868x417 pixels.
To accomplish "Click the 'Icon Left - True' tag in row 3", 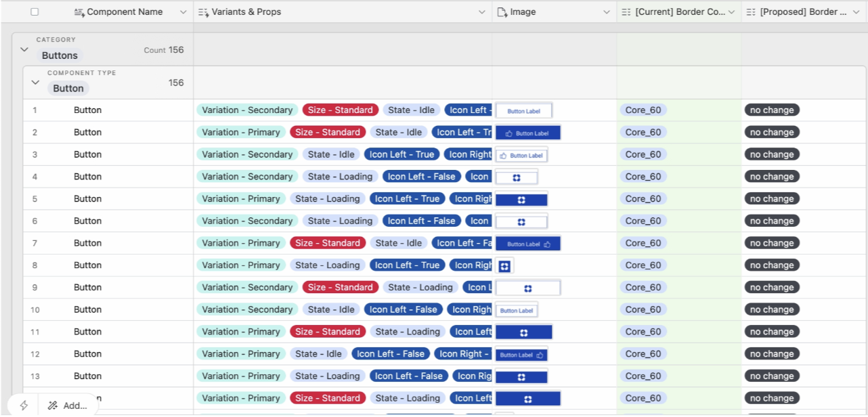I will click(402, 154).
